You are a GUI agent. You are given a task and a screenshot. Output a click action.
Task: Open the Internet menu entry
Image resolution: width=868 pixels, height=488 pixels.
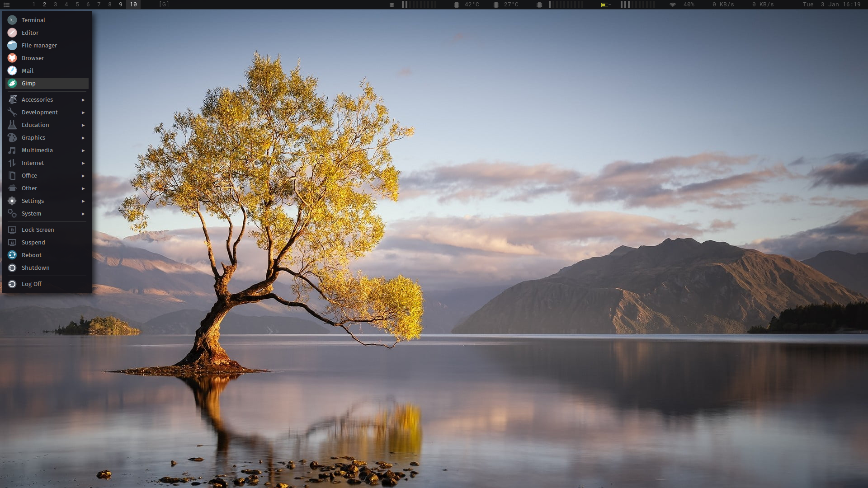[x=33, y=163]
